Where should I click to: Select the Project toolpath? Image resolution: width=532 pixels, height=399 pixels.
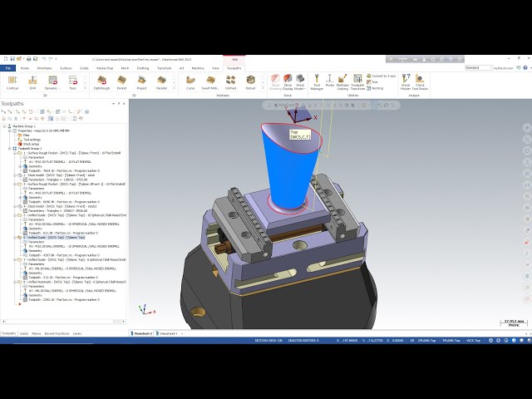(141, 83)
